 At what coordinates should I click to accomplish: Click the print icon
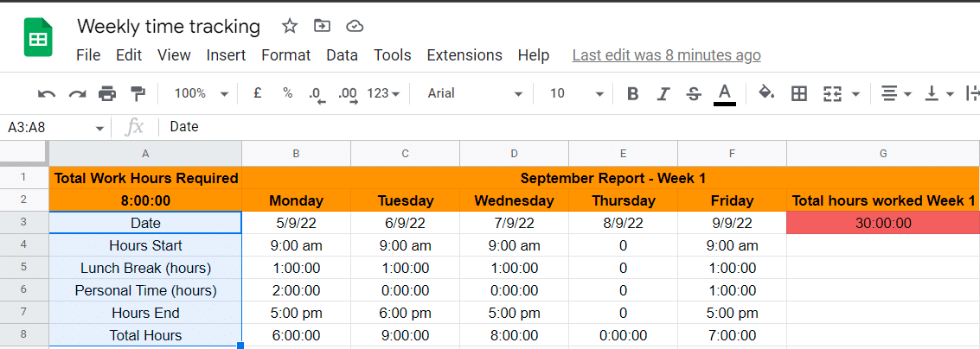click(x=107, y=93)
